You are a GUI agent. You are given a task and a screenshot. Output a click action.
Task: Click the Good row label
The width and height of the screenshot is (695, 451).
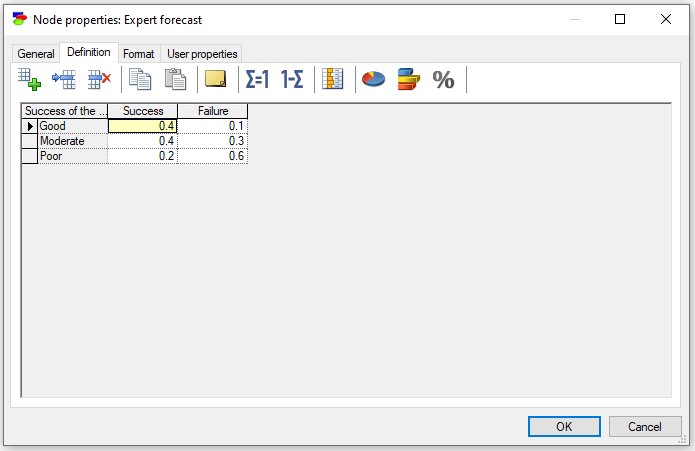(73, 126)
